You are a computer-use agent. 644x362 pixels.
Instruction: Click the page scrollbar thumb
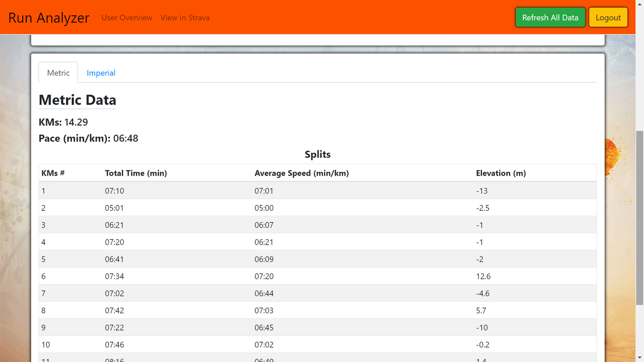640,218
